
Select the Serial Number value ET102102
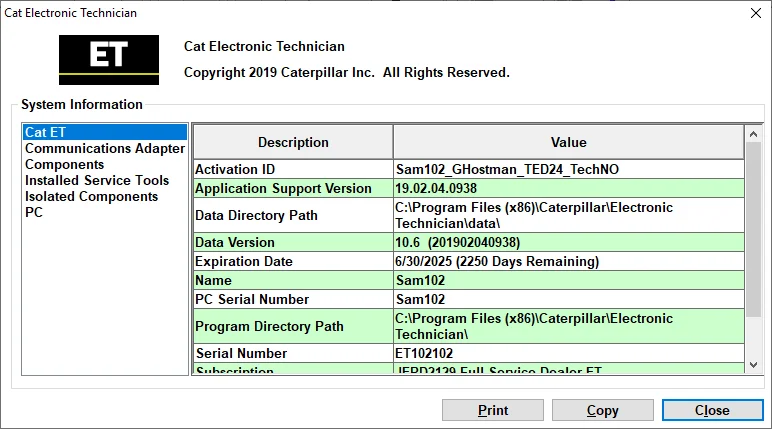[x=567, y=353]
